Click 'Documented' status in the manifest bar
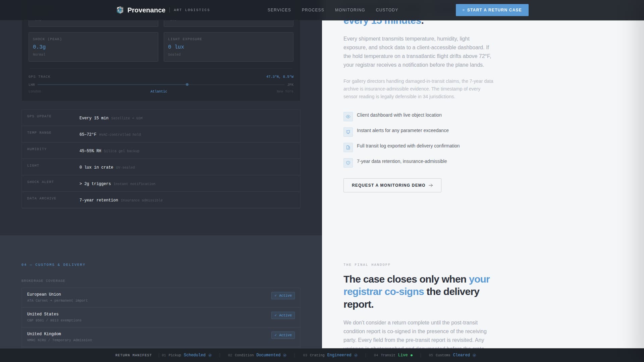The image size is (644, 362). click(x=268, y=355)
